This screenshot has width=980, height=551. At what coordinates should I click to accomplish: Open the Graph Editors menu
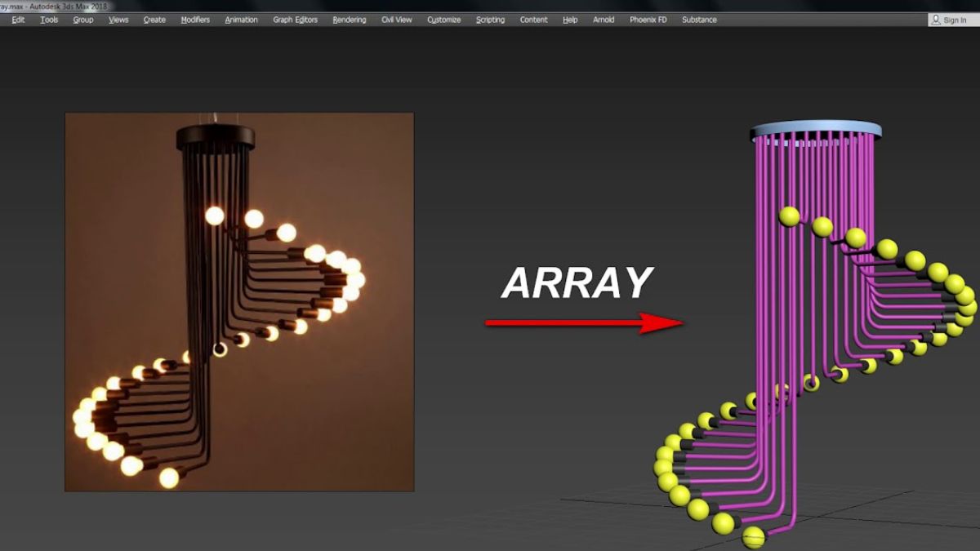point(294,20)
